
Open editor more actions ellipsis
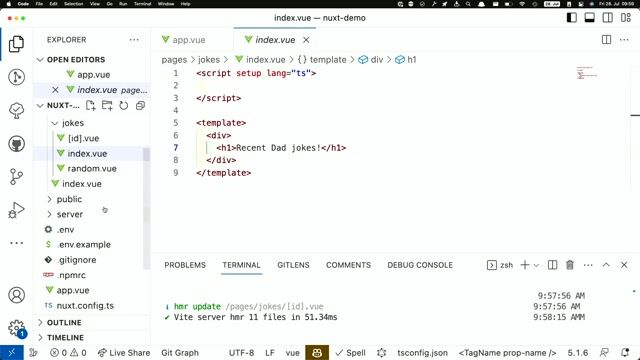[x=624, y=40]
